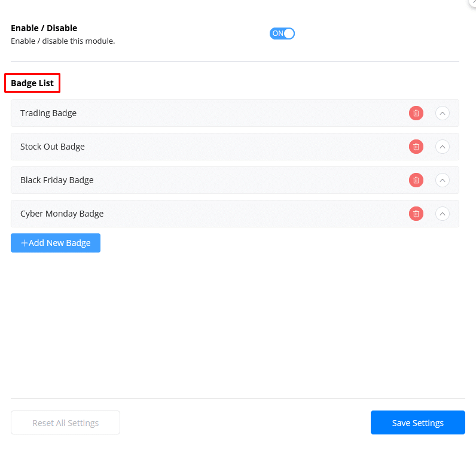Delete the Stock Out Badge

pyautogui.click(x=416, y=147)
